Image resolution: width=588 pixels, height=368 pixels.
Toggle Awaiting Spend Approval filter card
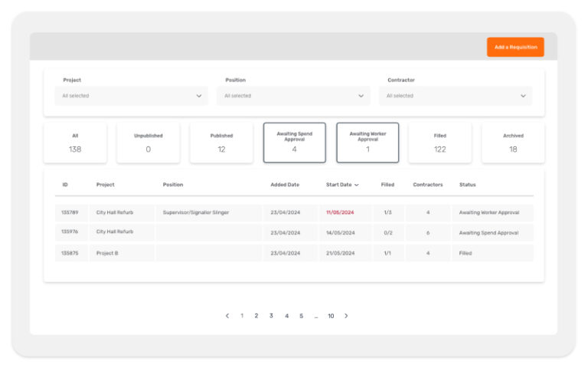tap(294, 143)
